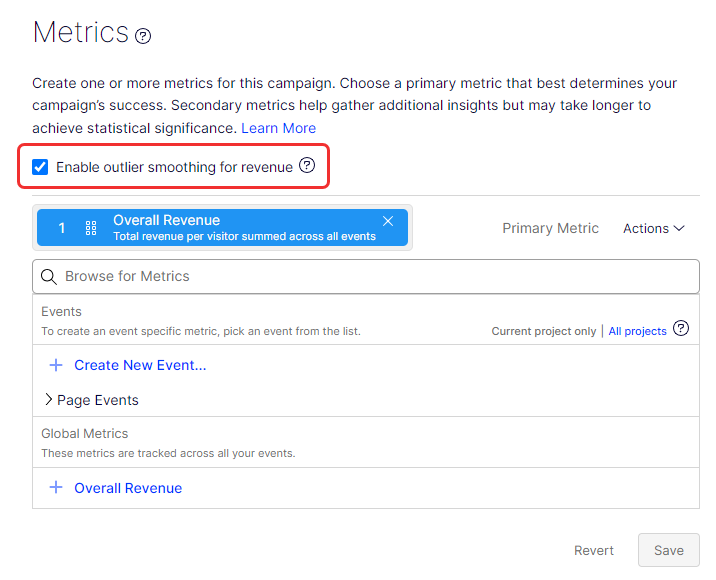
Task: Open the help icon next to Metrics heading
Action: point(143,36)
